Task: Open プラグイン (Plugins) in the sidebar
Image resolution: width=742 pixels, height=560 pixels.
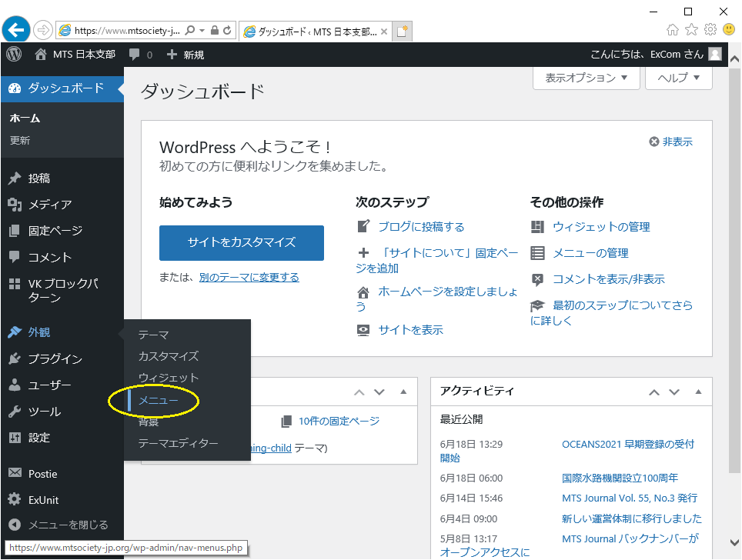Action: (x=55, y=359)
